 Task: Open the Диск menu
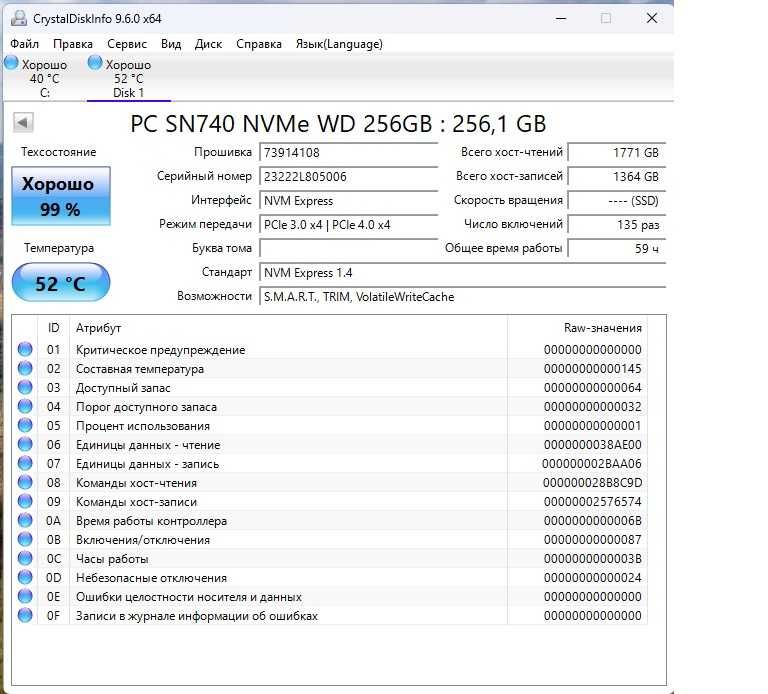(x=208, y=44)
